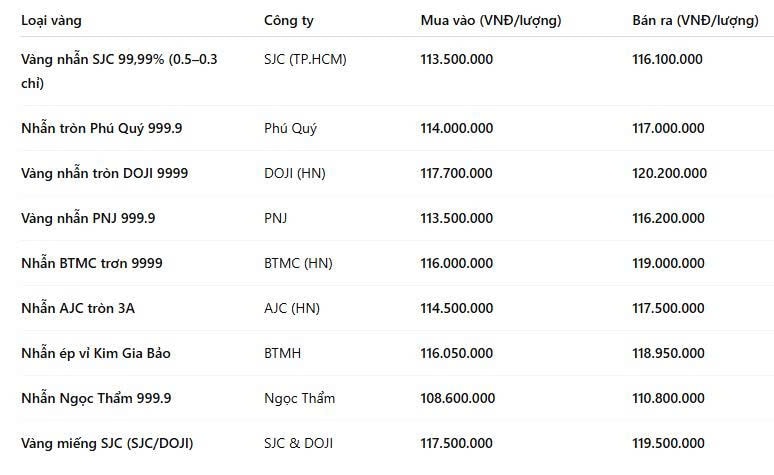Click the "Mua vào (VNĐ/lượng)" column header
The width and height of the screenshot is (774, 475).
491,20
